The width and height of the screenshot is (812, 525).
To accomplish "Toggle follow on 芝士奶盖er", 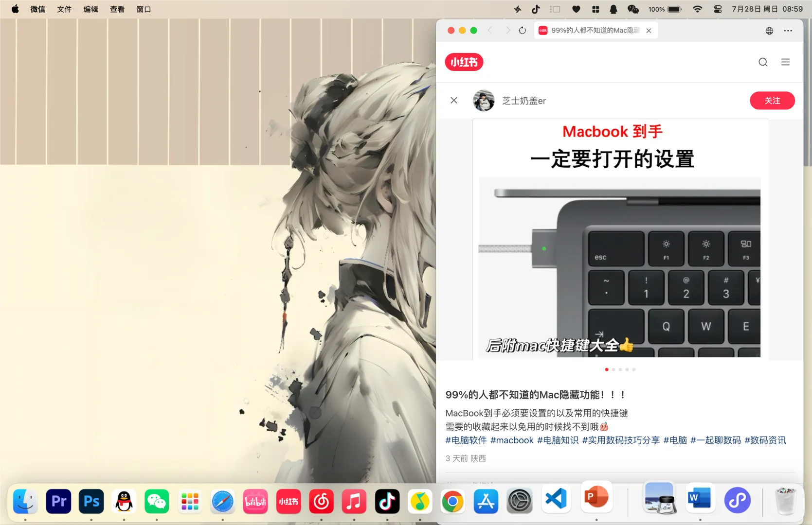I will coord(772,101).
